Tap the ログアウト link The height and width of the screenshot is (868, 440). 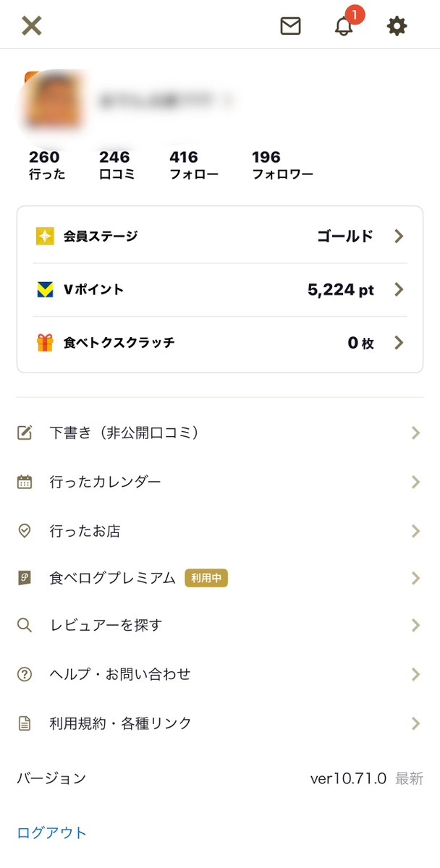tap(51, 833)
